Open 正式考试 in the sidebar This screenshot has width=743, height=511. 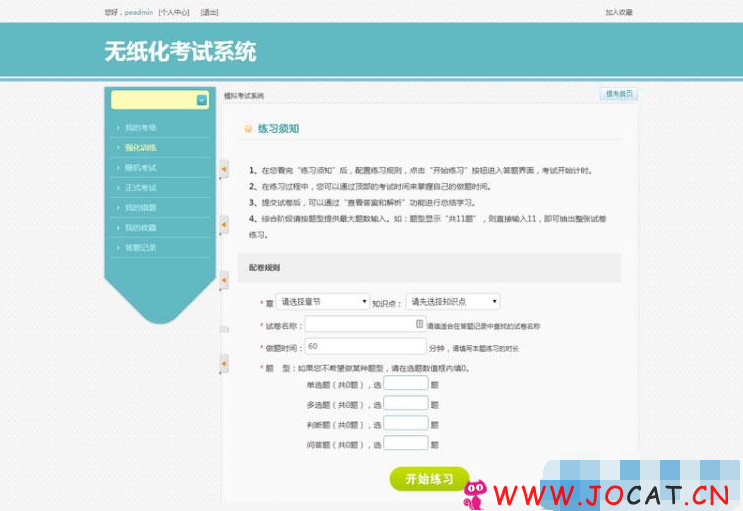click(140, 188)
